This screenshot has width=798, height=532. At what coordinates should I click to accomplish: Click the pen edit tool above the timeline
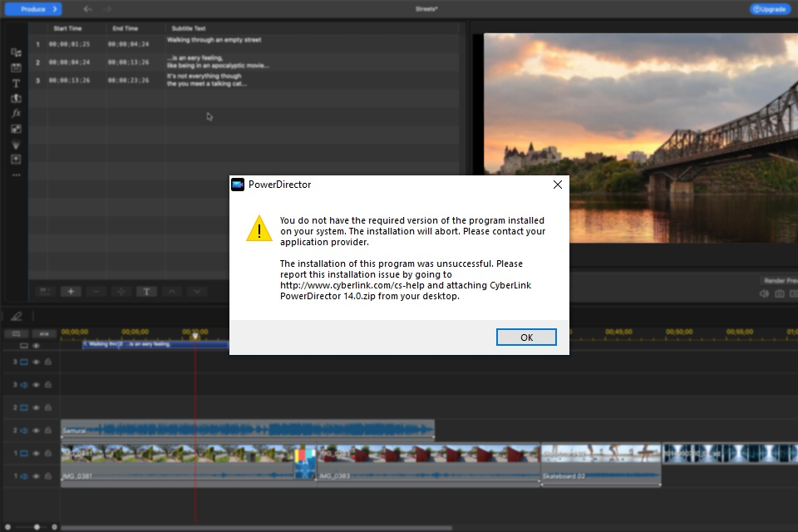point(17,317)
